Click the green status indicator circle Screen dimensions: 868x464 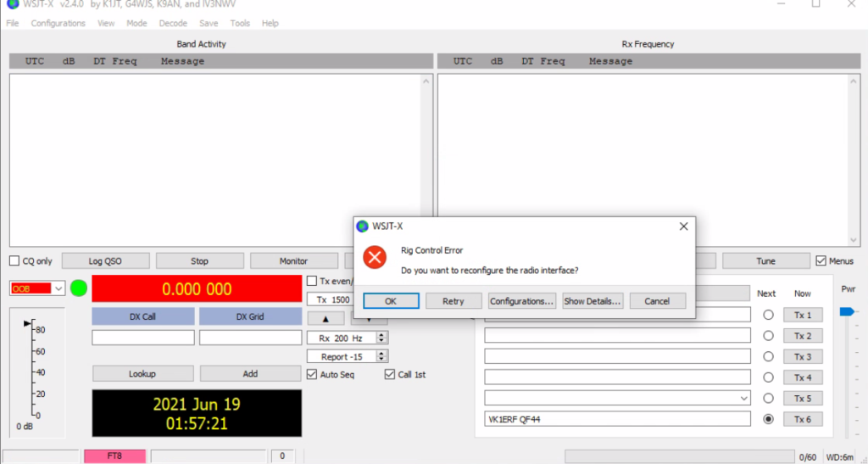tap(79, 288)
